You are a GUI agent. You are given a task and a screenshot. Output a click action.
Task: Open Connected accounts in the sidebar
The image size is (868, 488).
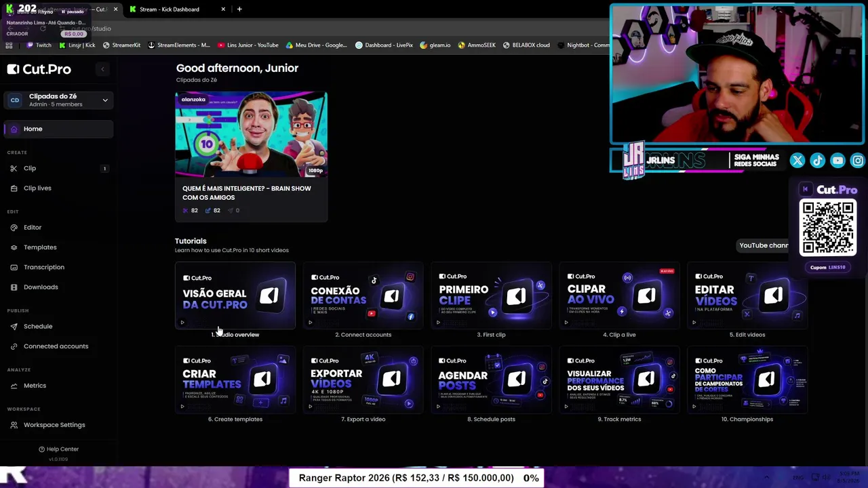click(59, 346)
